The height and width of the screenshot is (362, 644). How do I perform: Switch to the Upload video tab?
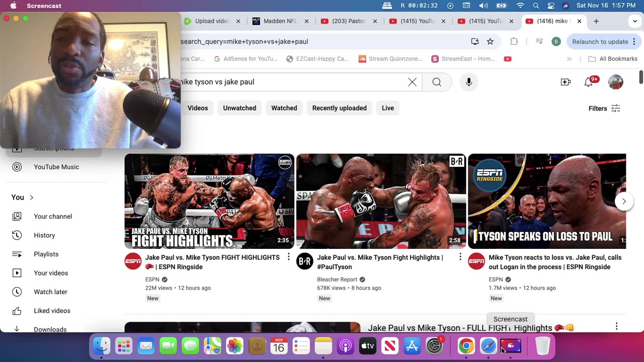[211, 21]
